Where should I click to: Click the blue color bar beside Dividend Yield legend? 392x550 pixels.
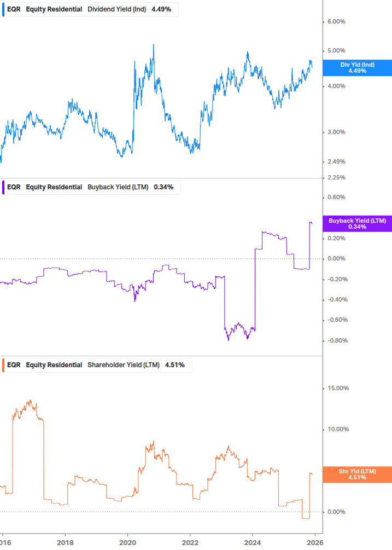point(3,9)
